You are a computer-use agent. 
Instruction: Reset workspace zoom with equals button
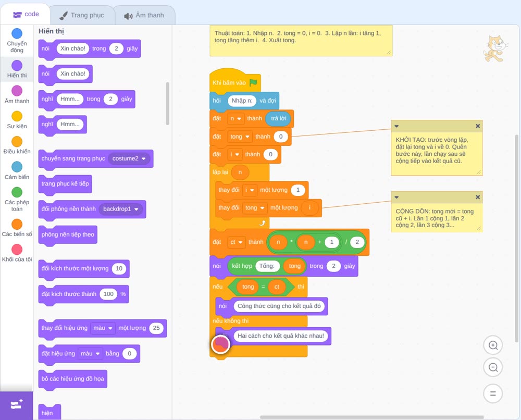pos(493,394)
